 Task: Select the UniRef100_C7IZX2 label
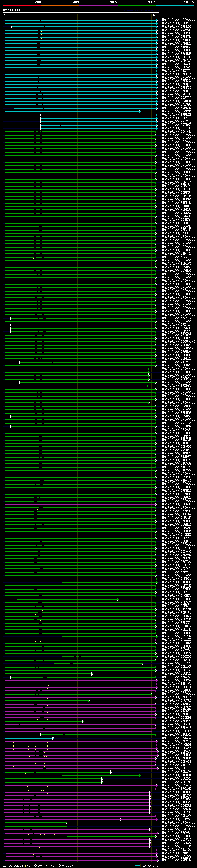coord(177,664)
